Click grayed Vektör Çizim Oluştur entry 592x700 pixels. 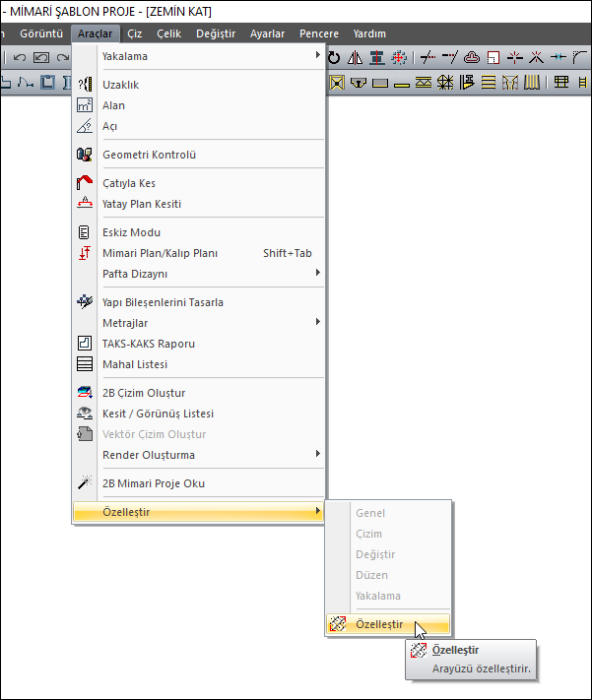(199, 434)
